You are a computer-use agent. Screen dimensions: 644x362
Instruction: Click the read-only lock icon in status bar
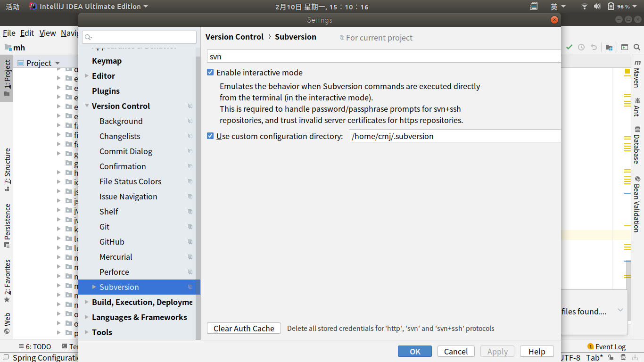pyautogui.click(x=612, y=357)
